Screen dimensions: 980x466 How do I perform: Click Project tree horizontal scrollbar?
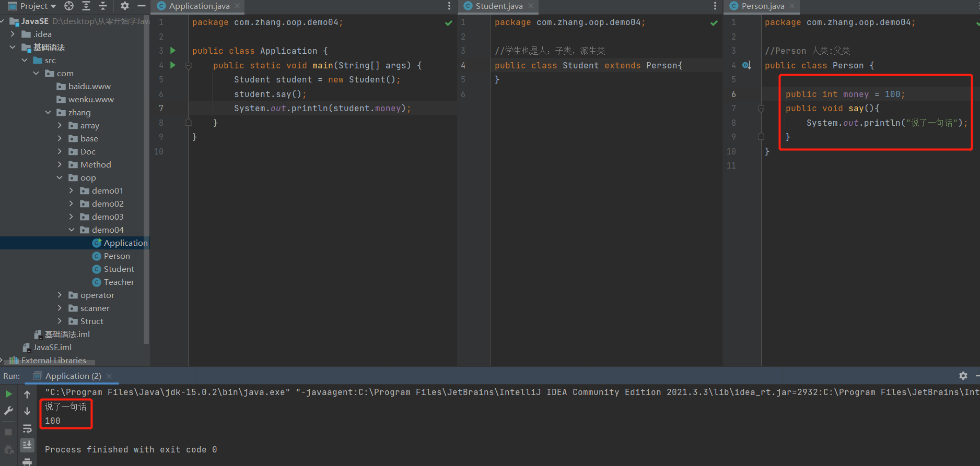(50, 362)
